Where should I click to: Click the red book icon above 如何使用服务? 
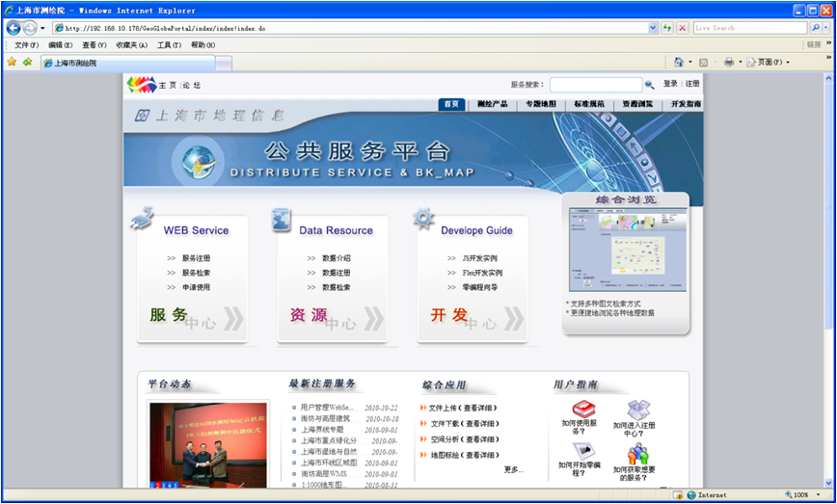[584, 408]
